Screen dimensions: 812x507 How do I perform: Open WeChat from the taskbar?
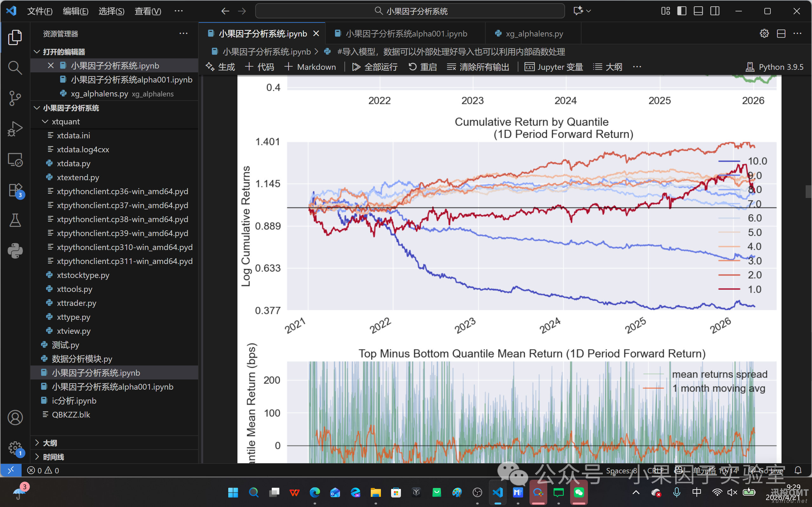(579, 492)
